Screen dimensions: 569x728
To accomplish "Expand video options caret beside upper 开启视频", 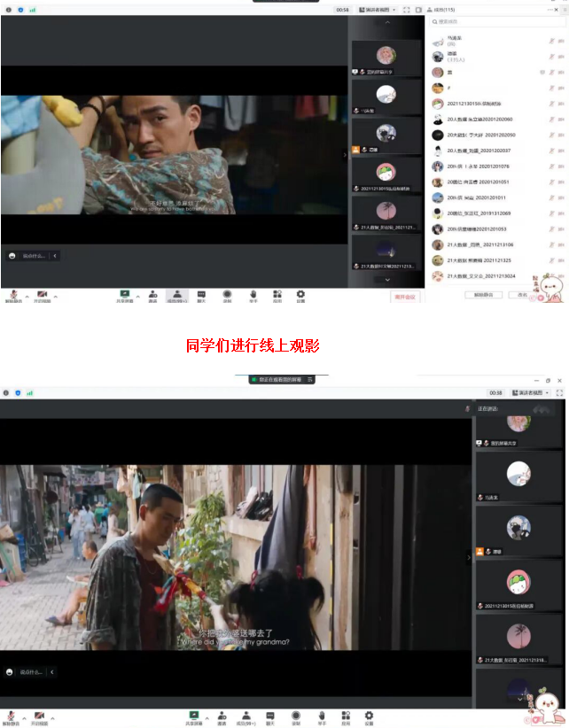I will pos(55,296).
